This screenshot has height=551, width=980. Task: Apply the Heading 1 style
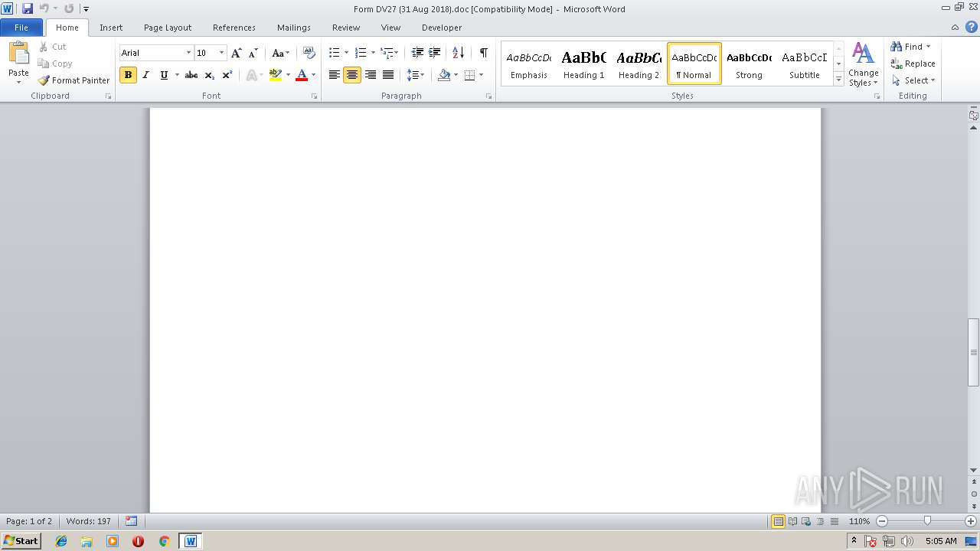click(x=584, y=64)
